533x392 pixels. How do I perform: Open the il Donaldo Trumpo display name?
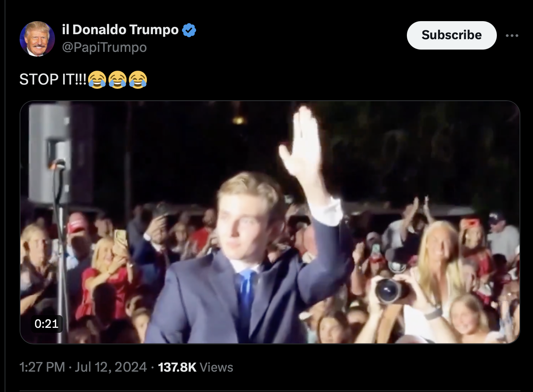tap(120, 30)
